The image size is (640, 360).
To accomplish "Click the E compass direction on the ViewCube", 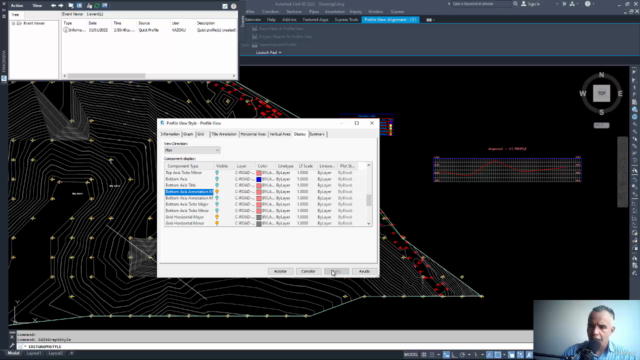I will [620, 93].
